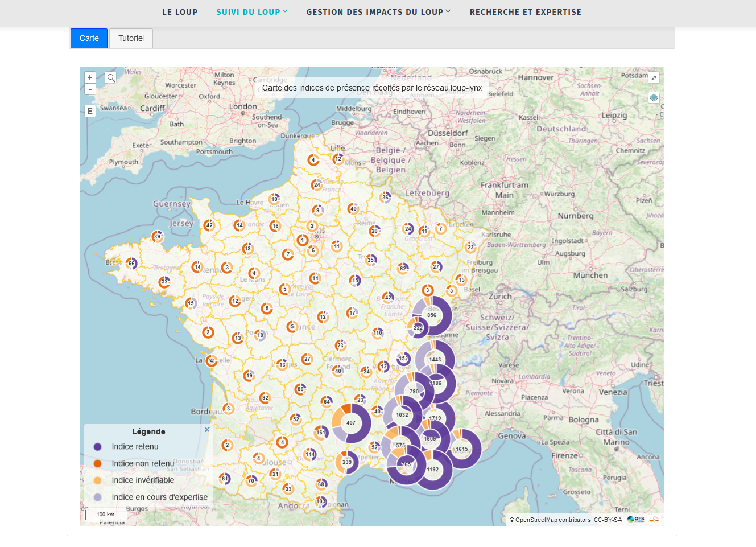Select the 144 cluster marker

(310, 454)
